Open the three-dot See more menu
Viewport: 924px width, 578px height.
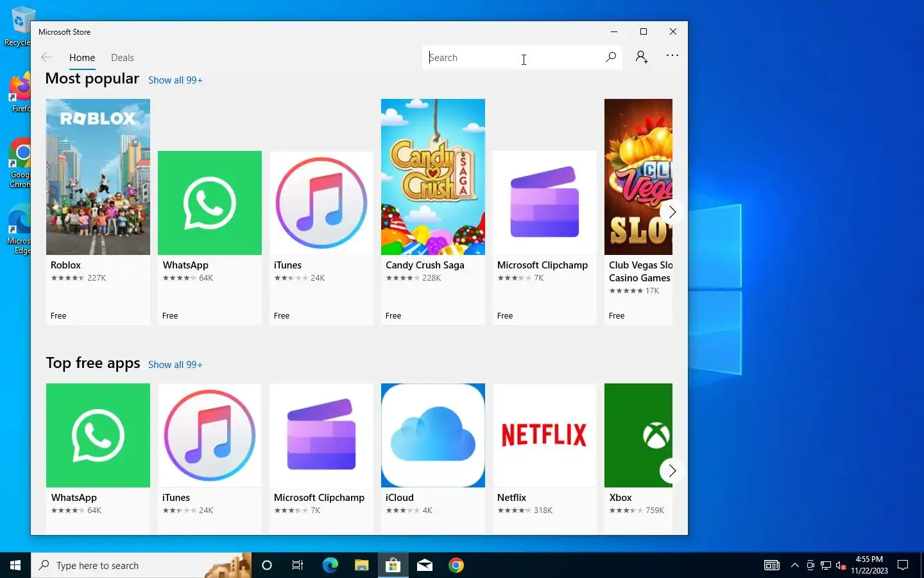point(672,56)
